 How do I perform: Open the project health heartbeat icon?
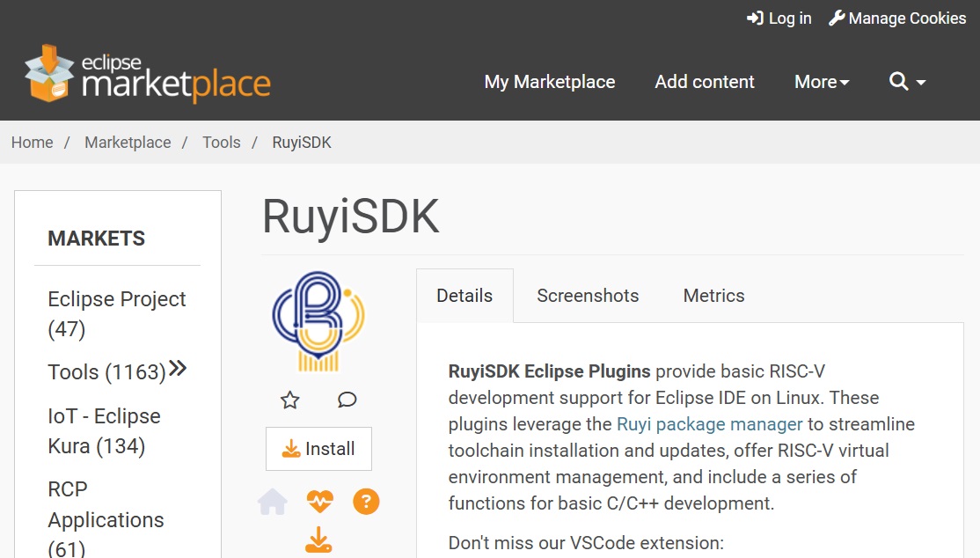[319, 500]
